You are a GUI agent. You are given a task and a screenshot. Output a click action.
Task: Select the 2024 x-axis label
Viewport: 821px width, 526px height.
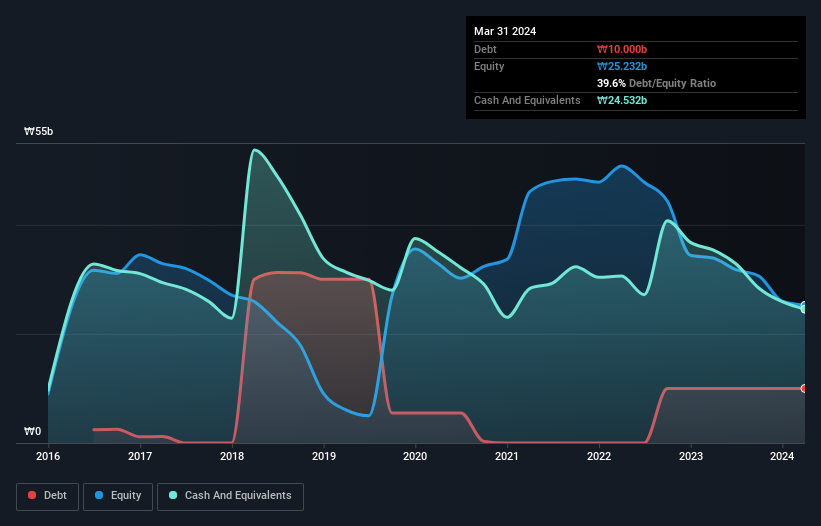coord(782,456)
